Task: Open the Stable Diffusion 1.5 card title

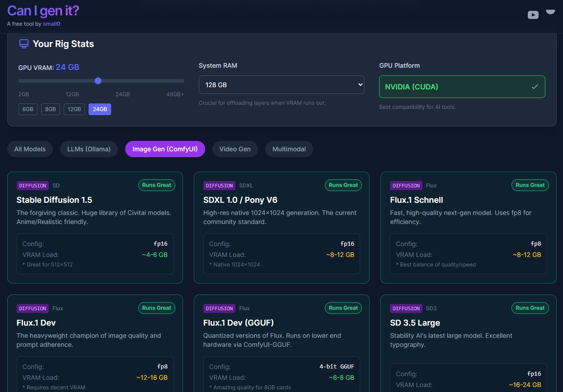Action: 54,200
